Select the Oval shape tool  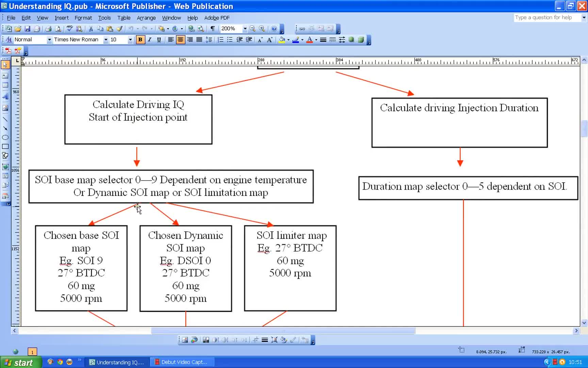(5, 138)
